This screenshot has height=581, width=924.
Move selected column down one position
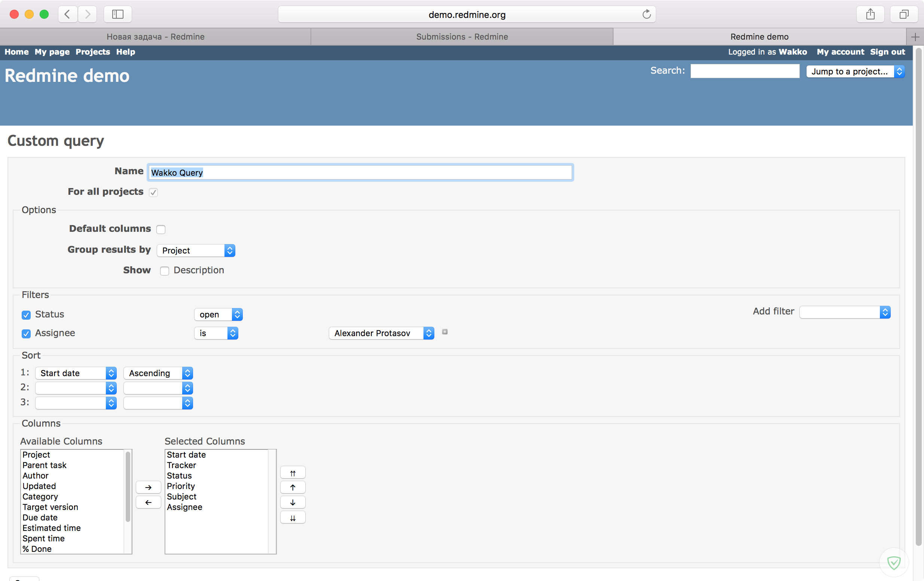pyautogui.click(x=293, y=502)
